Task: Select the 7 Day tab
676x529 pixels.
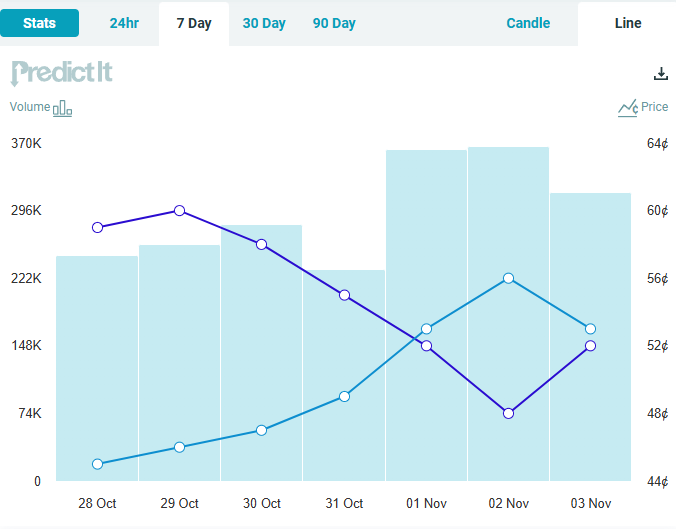Action: (194, 23)
